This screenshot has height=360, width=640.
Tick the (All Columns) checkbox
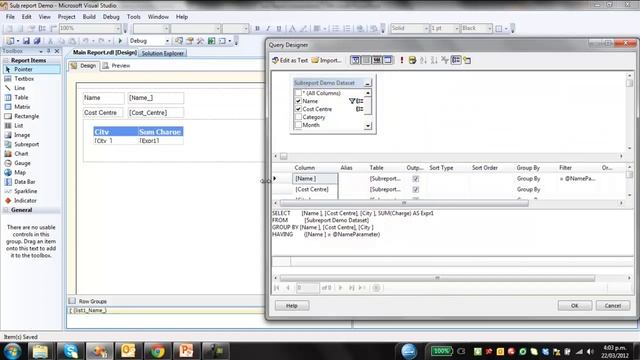click(298, 93)
